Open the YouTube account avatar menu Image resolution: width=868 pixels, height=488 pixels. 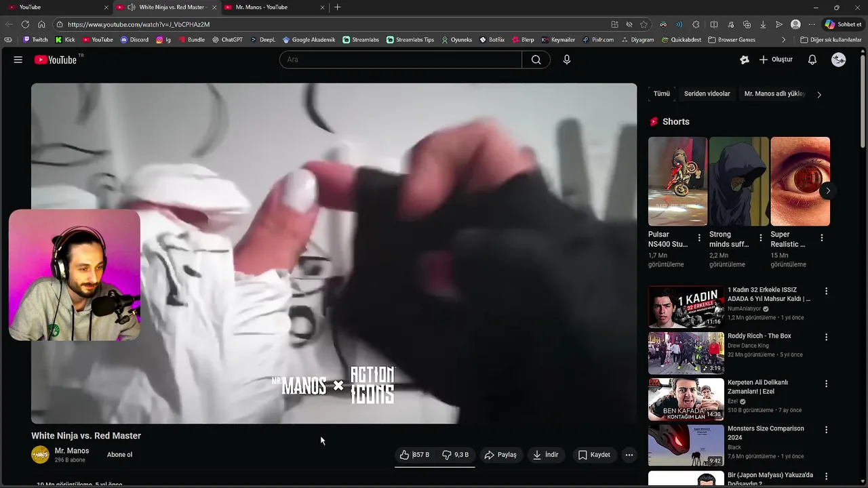pos(839,60)
